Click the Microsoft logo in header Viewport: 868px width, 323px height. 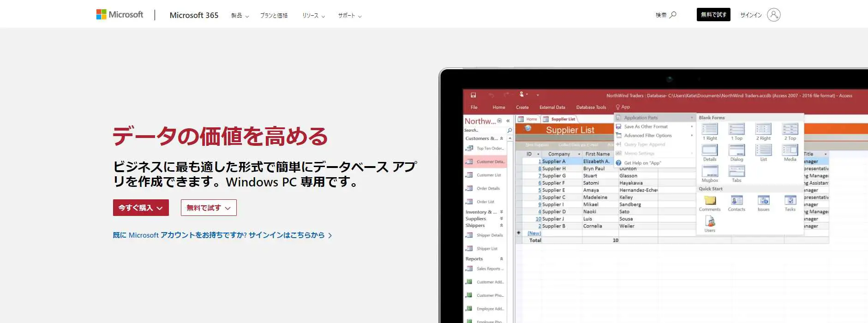tap(120, 15)
